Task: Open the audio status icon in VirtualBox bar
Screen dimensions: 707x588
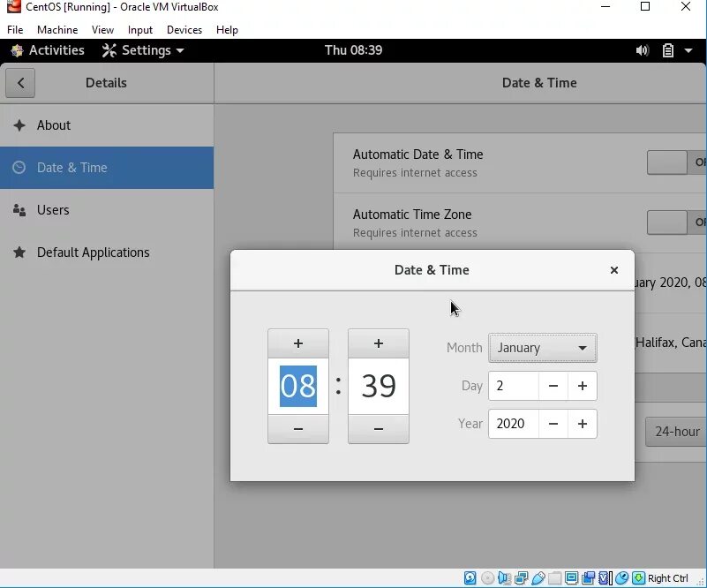Action: tap(504, 578)
